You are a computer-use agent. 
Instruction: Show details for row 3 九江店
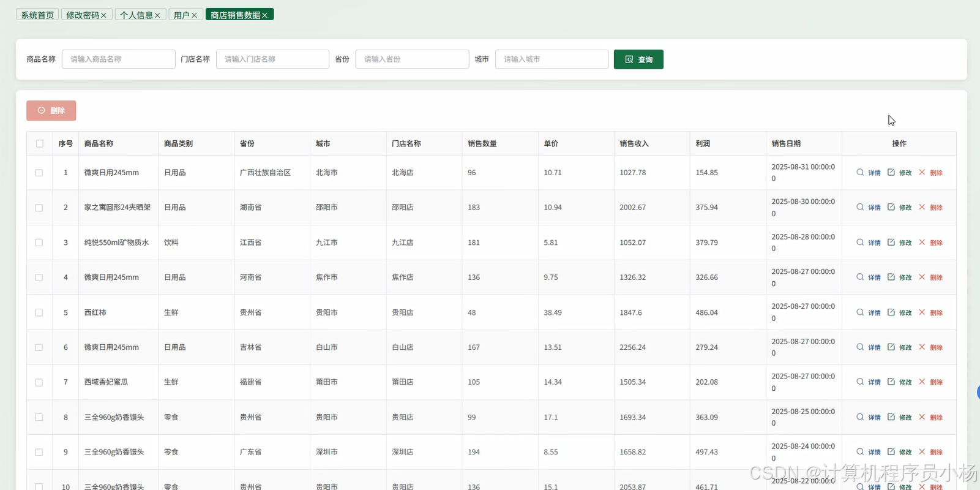(x=869, y=243)
